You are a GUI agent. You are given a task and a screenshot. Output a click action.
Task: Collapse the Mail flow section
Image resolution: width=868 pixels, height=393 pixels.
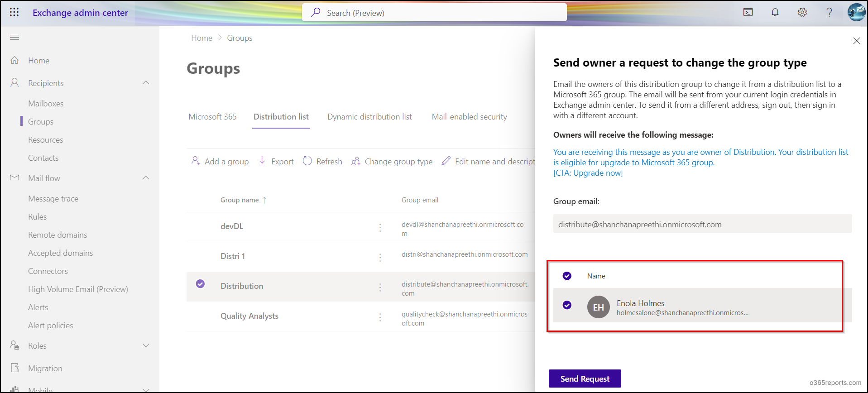(x=146, y=178)
